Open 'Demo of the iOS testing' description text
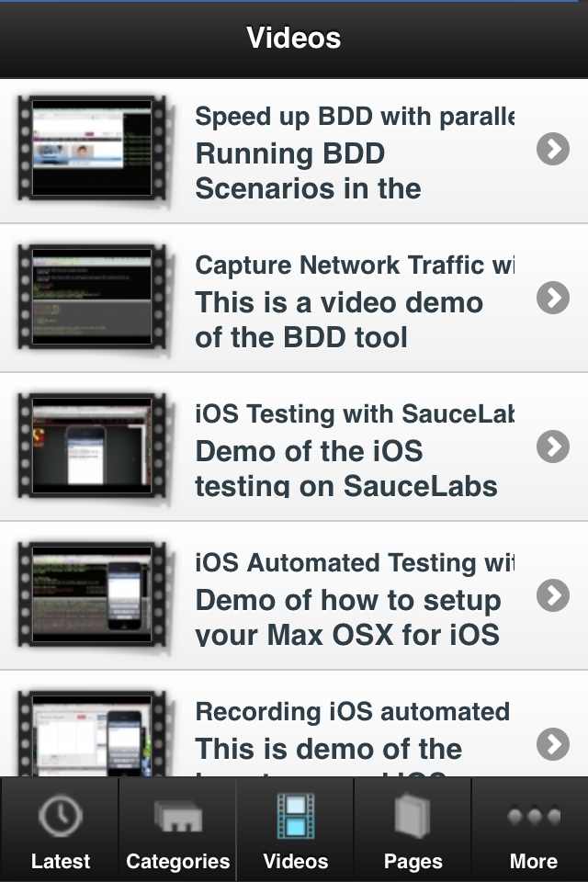 click(x=346, y=468)
